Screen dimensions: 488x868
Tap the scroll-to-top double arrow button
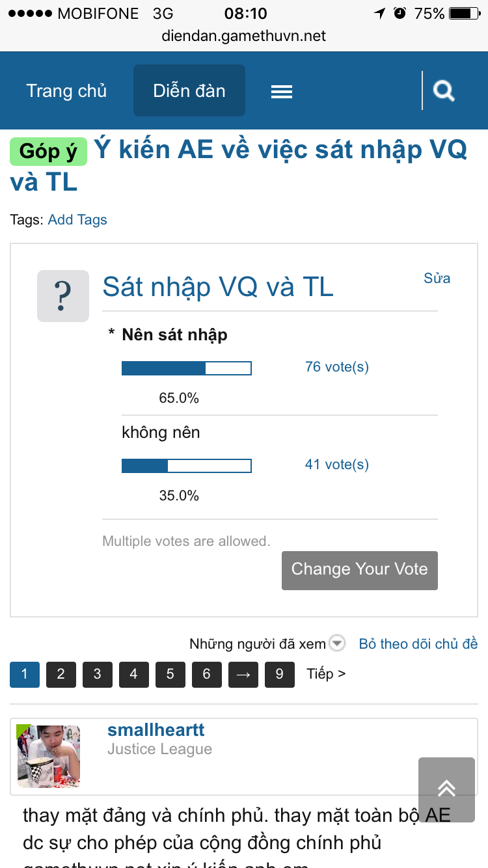[446, 789]
